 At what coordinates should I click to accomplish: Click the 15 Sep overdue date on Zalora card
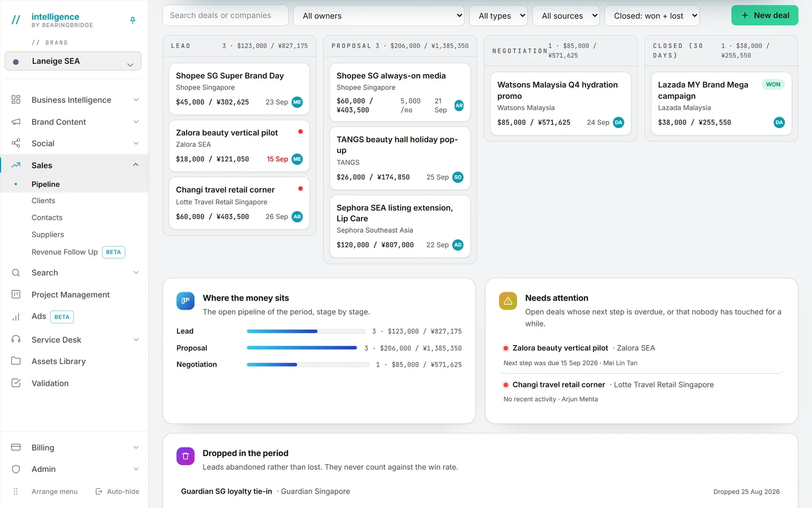click(278, 159)
